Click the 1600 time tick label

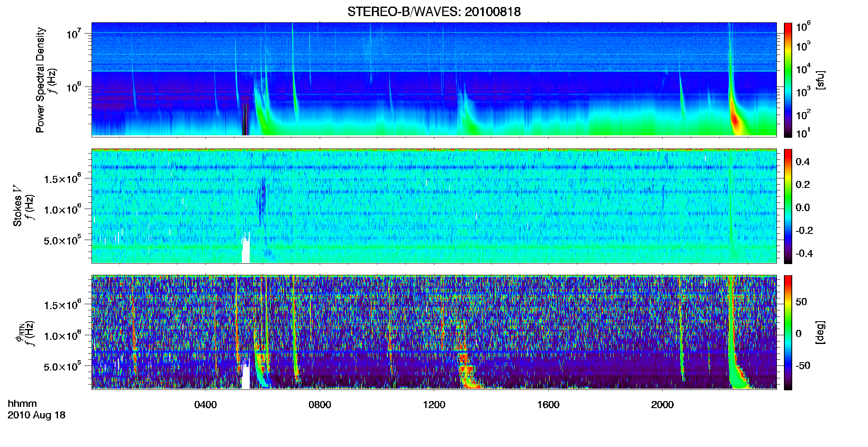click(x=548, y=405)
